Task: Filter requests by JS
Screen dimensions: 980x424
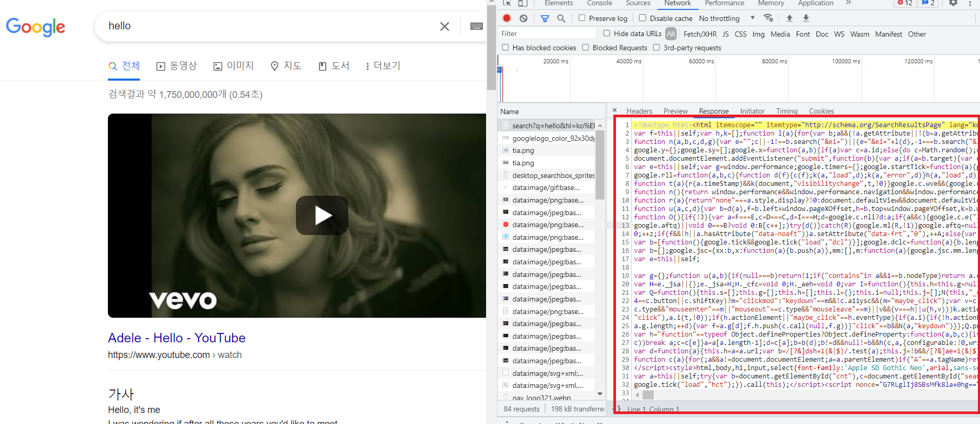Action: (725, 34)
